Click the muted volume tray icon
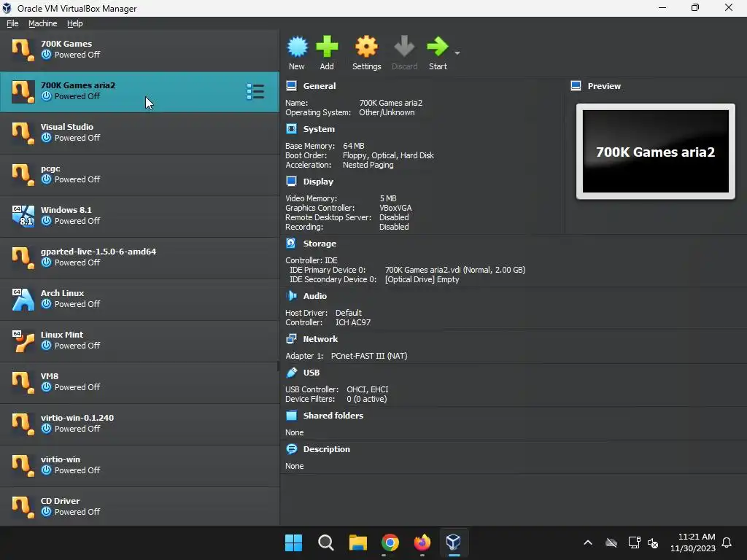The image size is (747, 560). pos(653,542)
